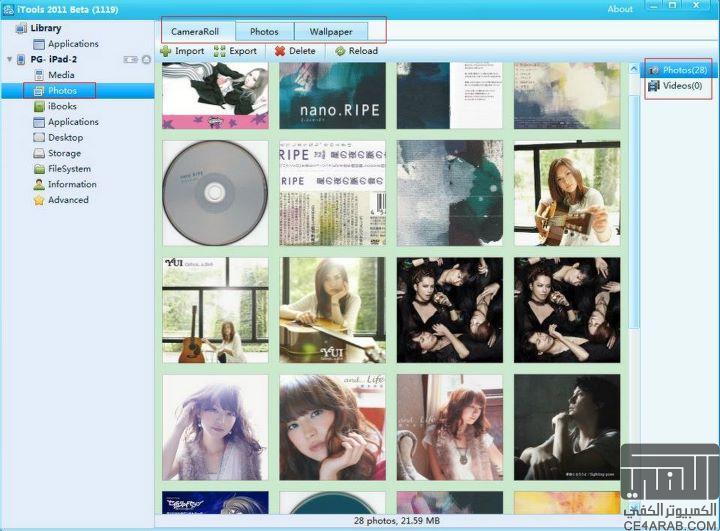Switch to the CameraRoll tab
The width and height of the screenshot is (720, 531).
pos(198,31)
